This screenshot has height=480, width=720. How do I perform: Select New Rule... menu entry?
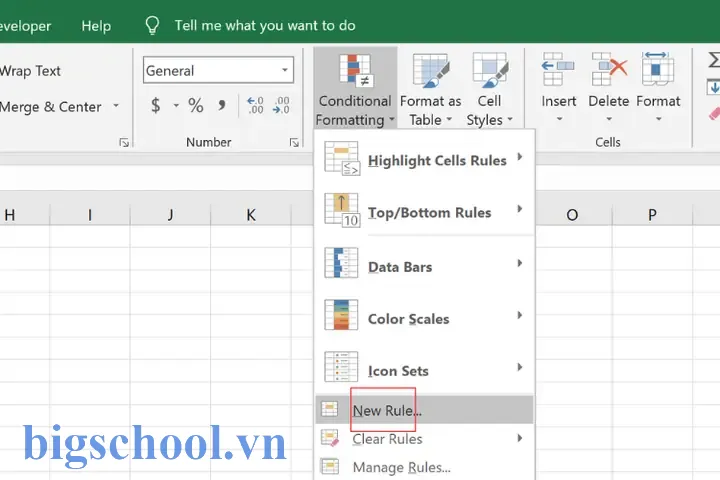pos(425,409)
